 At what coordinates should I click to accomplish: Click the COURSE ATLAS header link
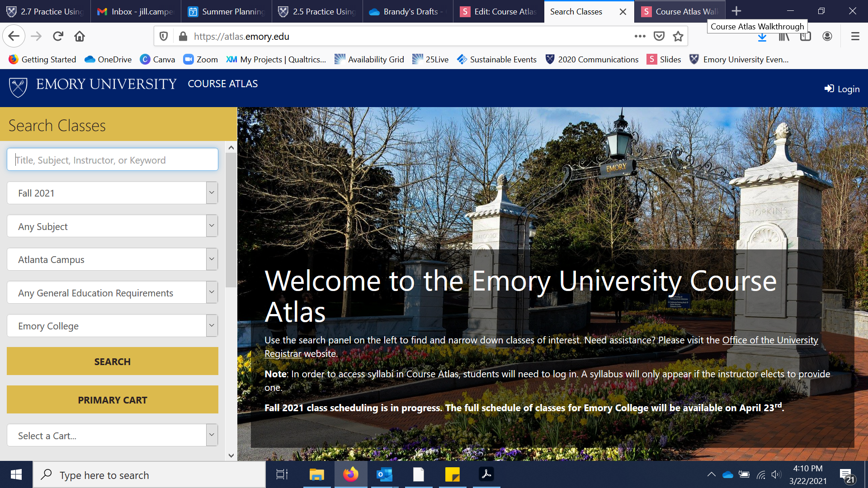click(223, 84)
